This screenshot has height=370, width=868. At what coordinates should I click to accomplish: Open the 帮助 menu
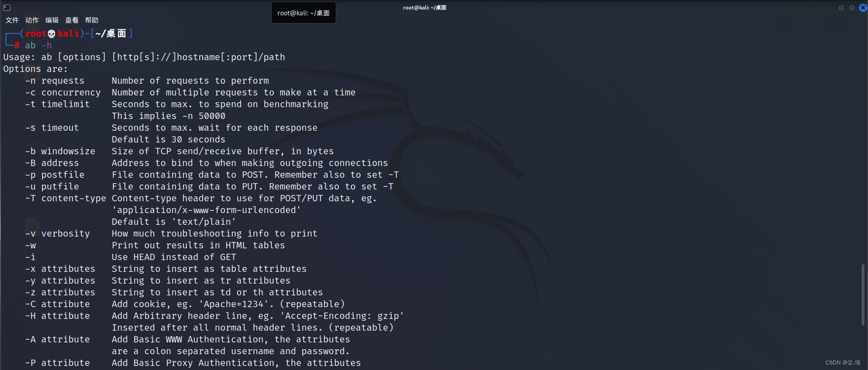point(92,20)
